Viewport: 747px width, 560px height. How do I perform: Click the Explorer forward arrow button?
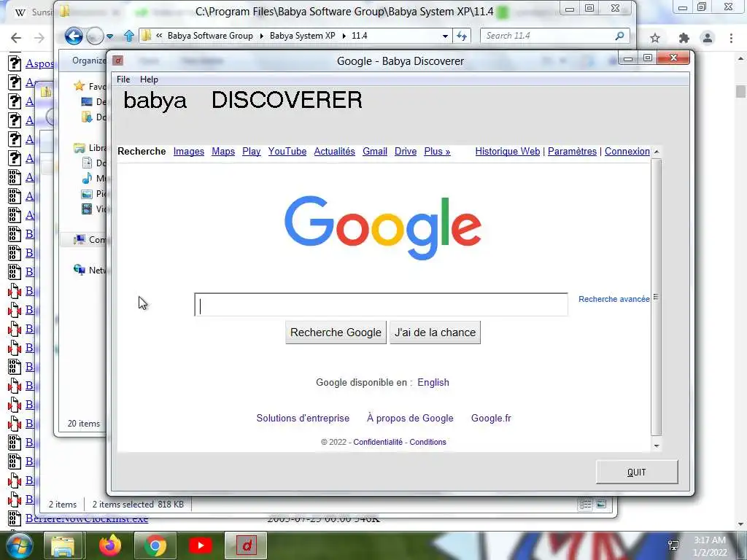click(95, 36)
